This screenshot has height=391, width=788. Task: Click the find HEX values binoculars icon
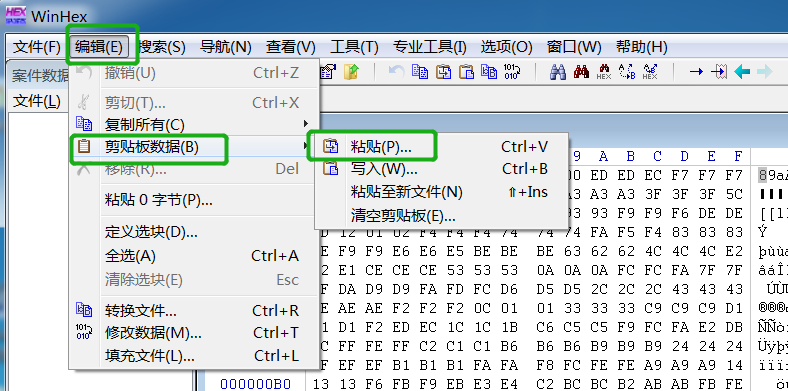pos(604,72)
